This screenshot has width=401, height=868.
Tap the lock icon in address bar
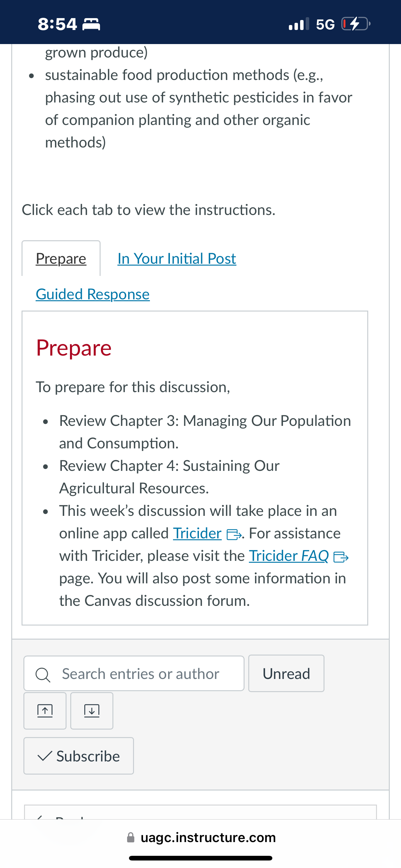131,837
